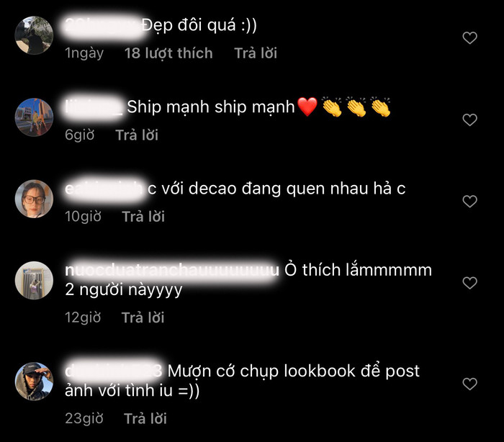Like the comment asking about decao
This screenshot has height=442, width=504.
click(x=469, y=202)
